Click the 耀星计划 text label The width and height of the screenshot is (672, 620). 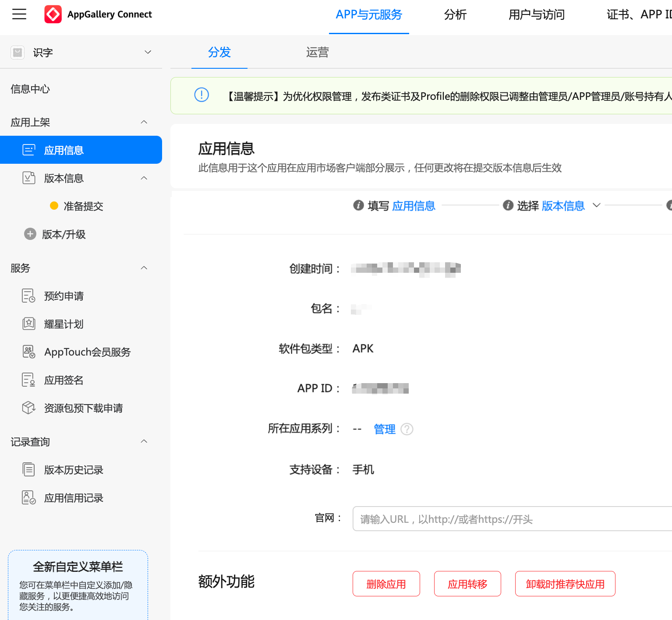point(64,324)
